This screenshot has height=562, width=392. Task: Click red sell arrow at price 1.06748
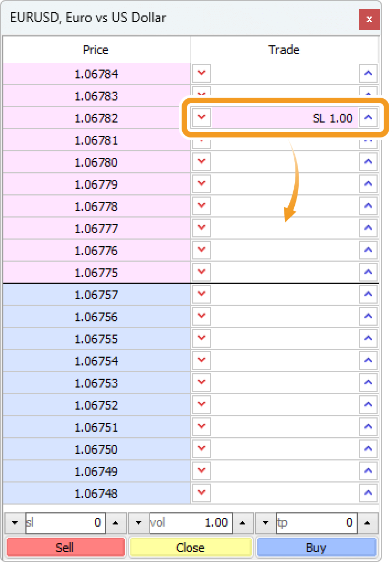[202, 493]
